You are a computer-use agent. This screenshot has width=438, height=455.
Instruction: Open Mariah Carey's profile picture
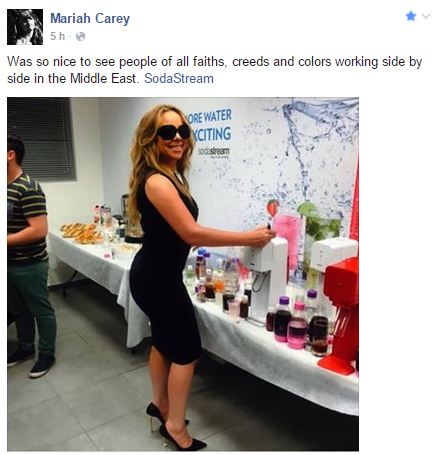point(25,27)
